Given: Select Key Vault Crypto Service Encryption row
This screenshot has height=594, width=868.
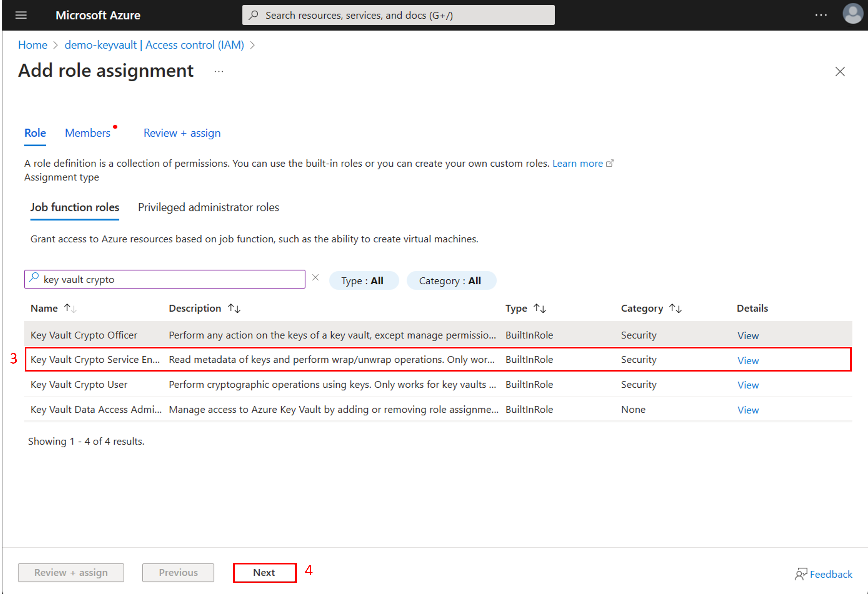Looking at the screenshot, I should [95, 360].
